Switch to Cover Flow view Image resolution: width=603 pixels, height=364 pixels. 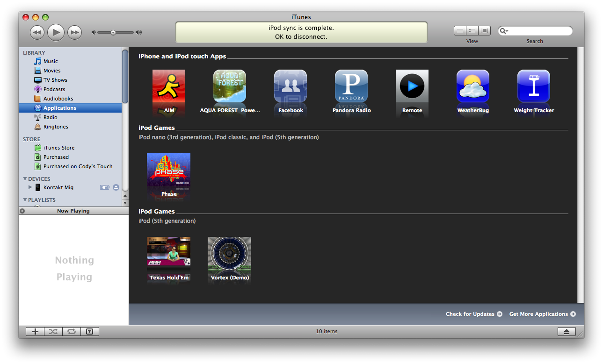pyautogui.click(x=484, y=30)
